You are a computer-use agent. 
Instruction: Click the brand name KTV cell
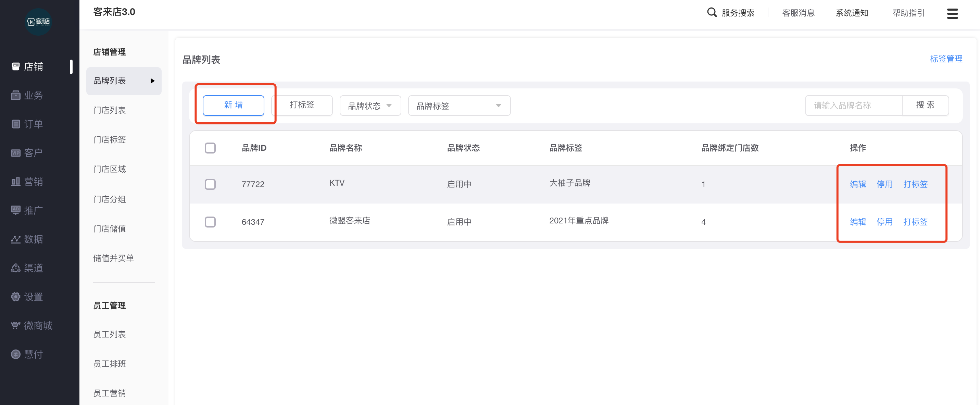[337, 183]
